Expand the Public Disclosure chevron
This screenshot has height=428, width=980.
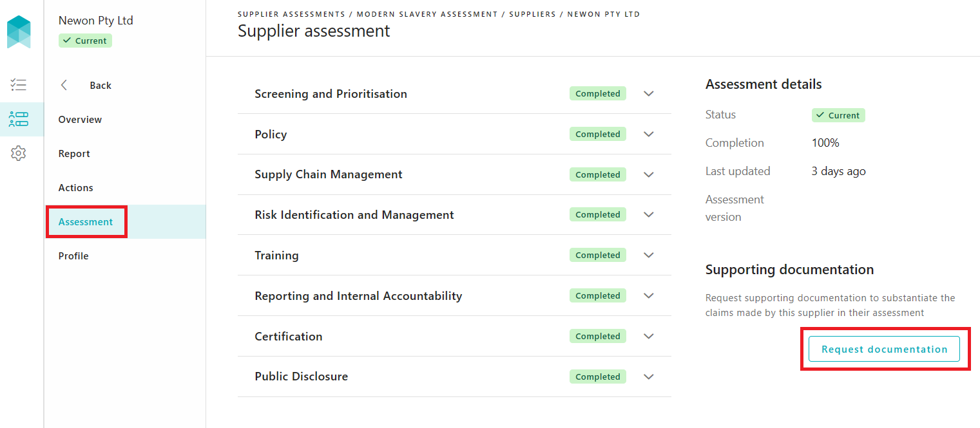(x=649, y=377)
